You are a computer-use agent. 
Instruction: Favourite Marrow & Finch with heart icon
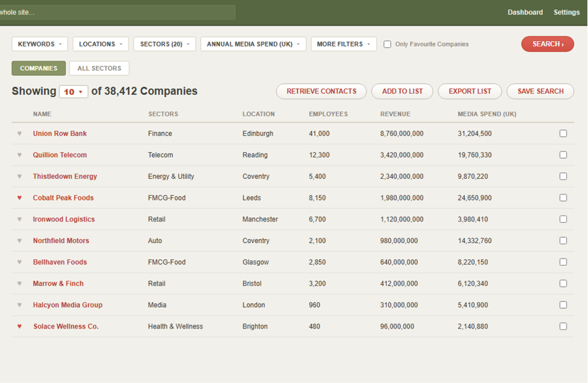20,283
